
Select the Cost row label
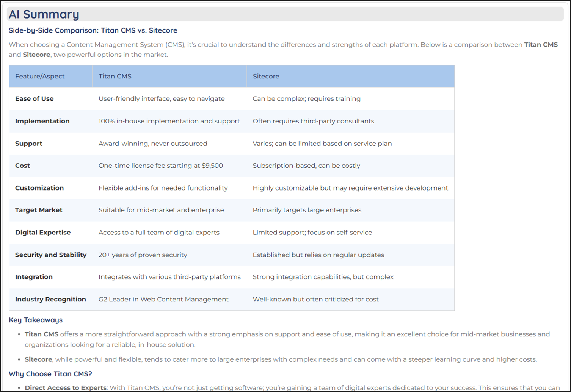click(x=22, y=166)
